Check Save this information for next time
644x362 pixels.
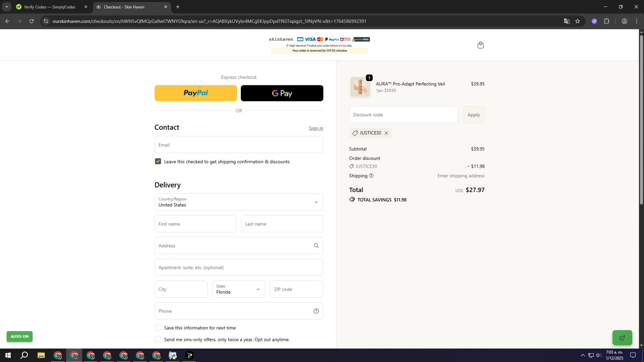(158, 328)
